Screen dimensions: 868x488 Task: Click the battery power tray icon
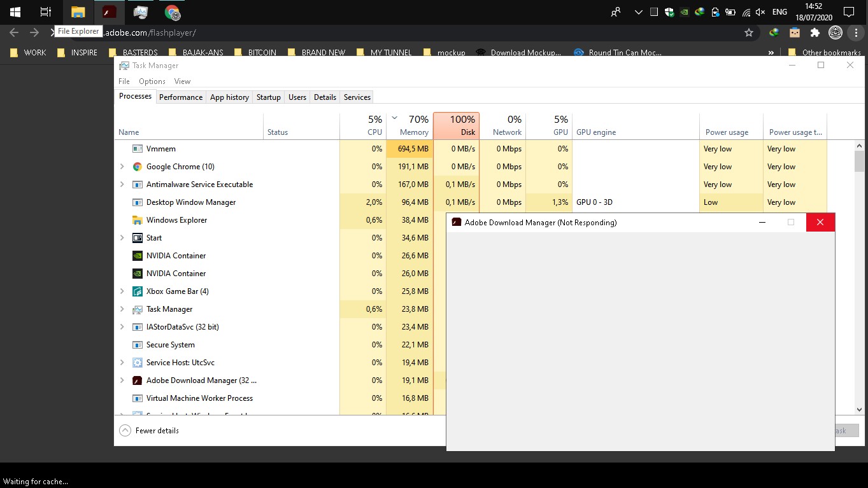pos(730,12)
